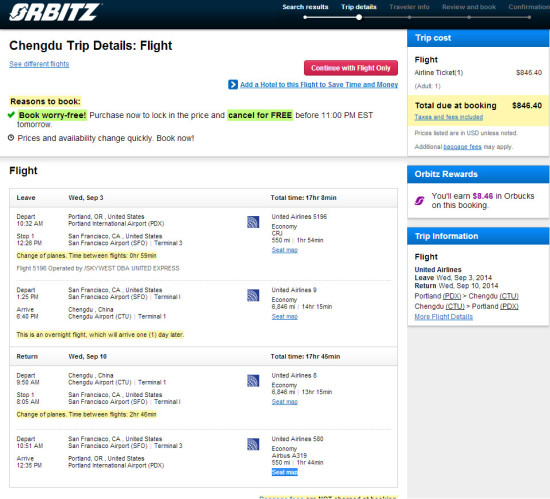Viewport: 550px width, 499px height.
Task: Open See different flights link
Action: pyautogui.click(x=39, y=64)
